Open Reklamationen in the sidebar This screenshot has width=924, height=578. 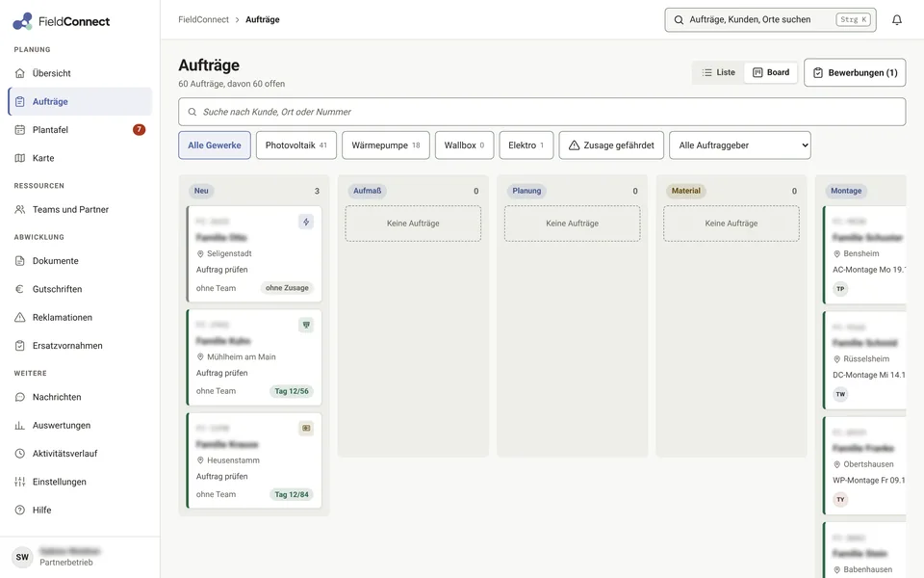pyautogui.click(x=80, y=317)
